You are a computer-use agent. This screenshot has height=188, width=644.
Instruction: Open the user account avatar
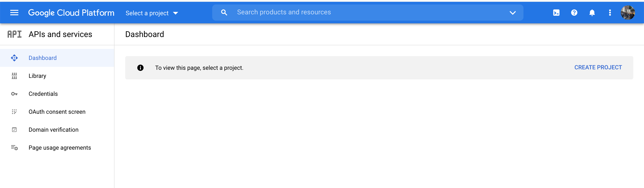tap(627, 13)
